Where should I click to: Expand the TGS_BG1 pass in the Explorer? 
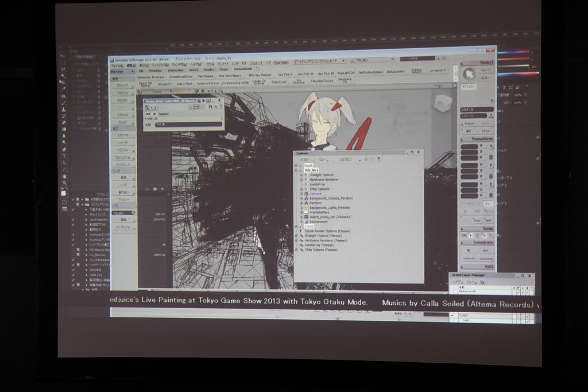tap(296, 170)
